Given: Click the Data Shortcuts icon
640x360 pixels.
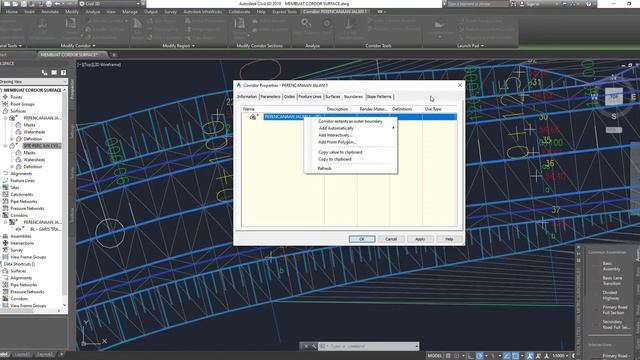Looking at the screenshot, I should click(0, 264).
